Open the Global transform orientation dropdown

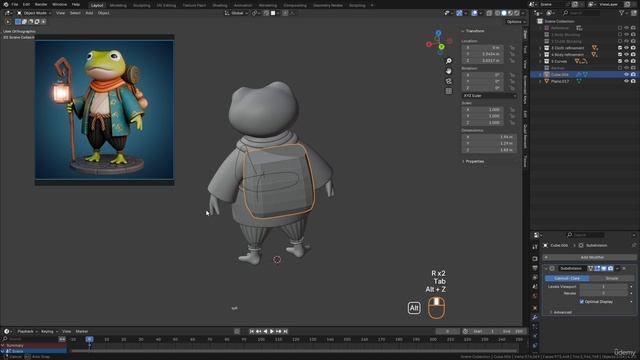point(237,13)
